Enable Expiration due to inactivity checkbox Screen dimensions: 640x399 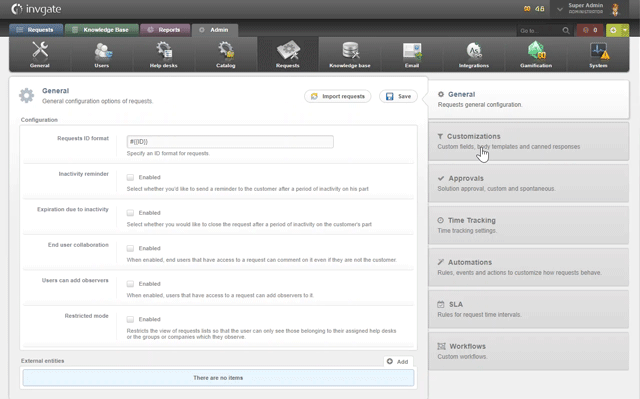pos(130,213)
